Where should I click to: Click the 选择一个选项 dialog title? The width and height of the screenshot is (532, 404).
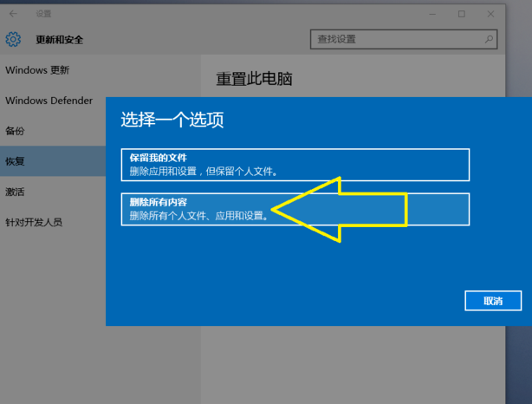[x=172, y=120]
